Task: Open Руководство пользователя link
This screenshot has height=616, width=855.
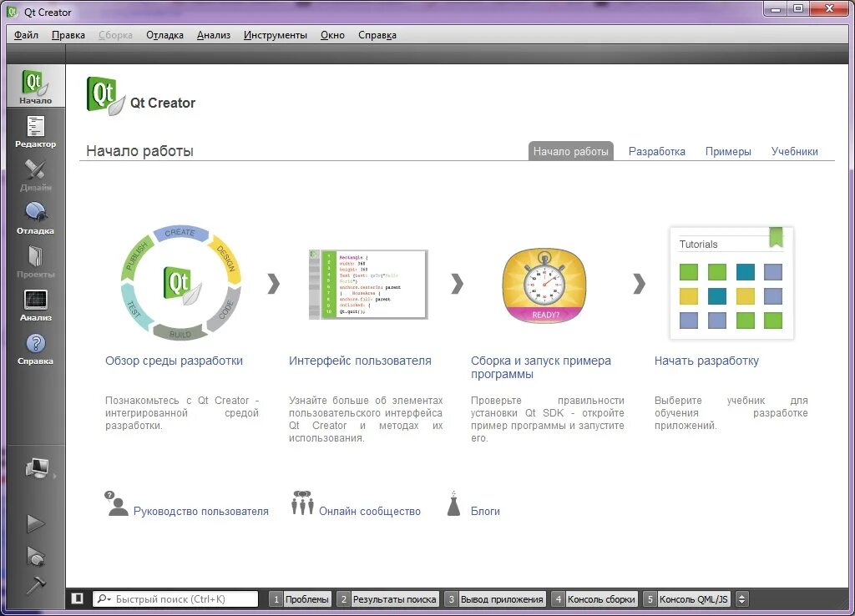Action: tap(201, 512)
